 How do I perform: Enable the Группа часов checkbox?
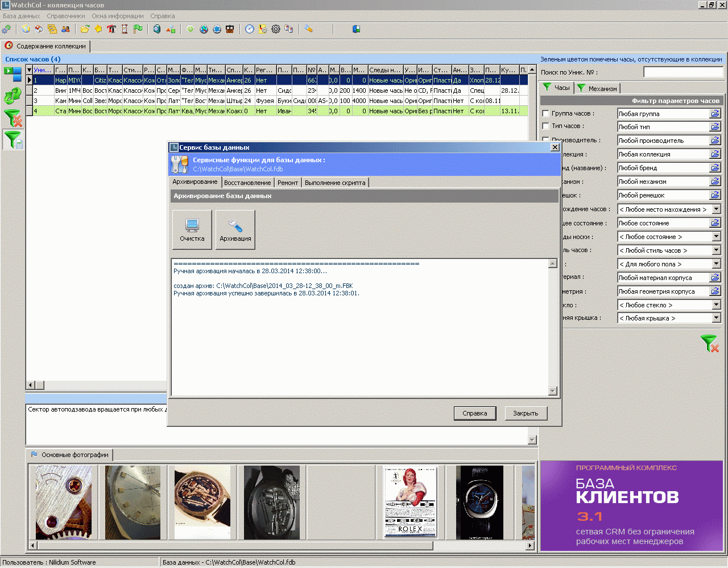(546, 114)
